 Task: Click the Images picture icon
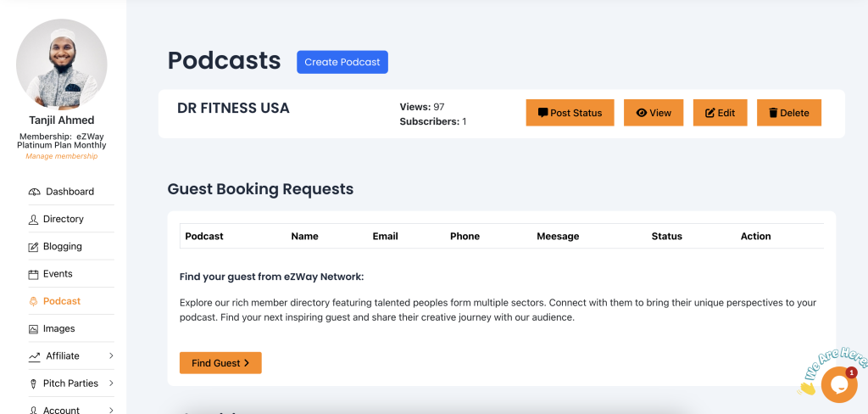coord(34,329)
